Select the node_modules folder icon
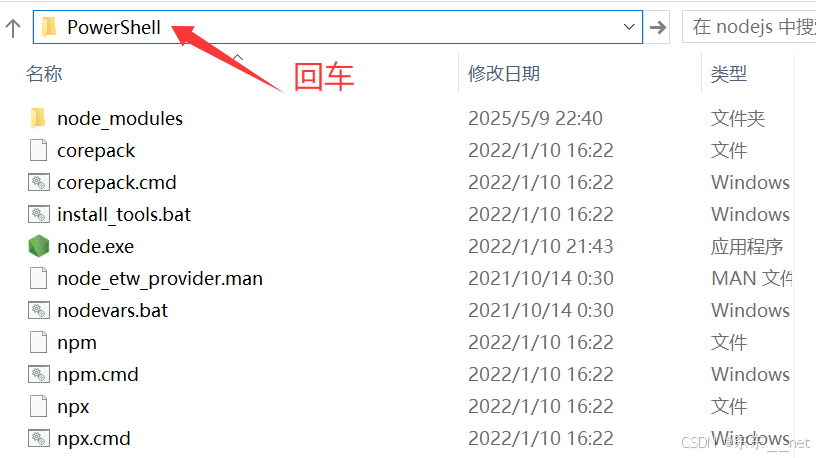This screenshot has width=816, height=458. point(38,118)
